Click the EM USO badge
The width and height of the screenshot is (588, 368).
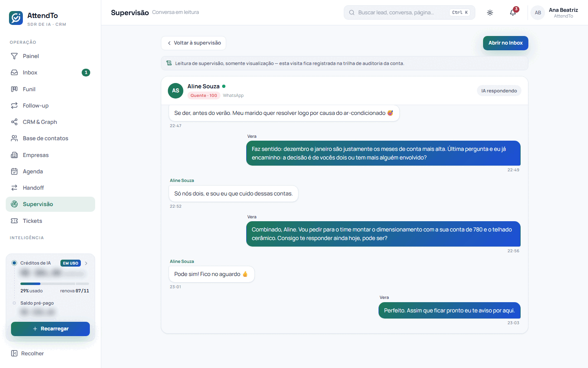(71, 263)
